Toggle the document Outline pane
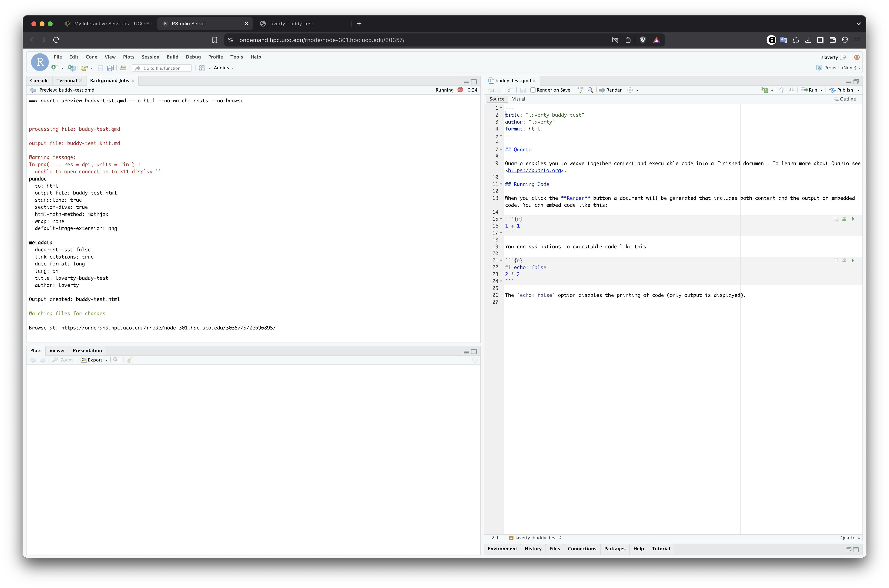Viewport: 889px width, 588px height. pyautogui.click(x=845, y=99)
